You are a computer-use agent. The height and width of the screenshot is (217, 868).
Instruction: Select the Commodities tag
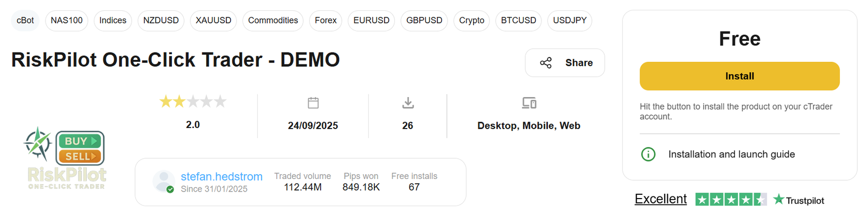(x=273, y=21)
